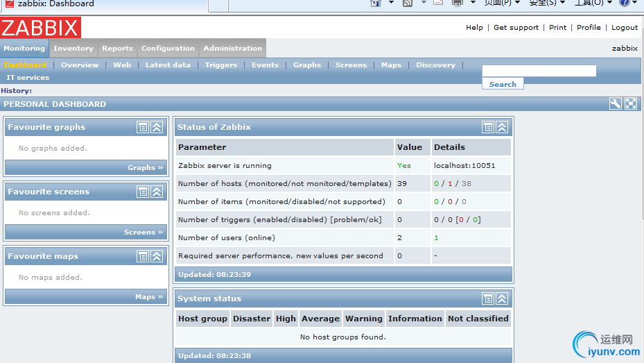Open the Screens » link
The image size is (644, 363).
143,232
